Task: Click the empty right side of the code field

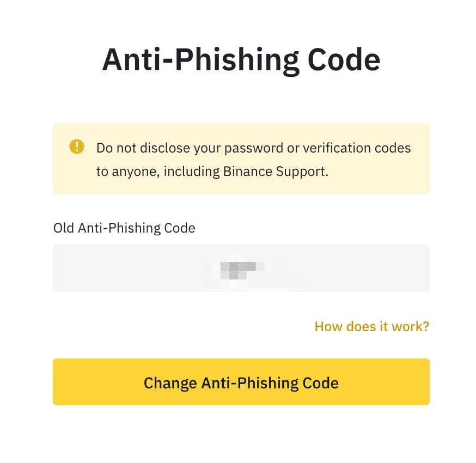Action: pyautogui.click(x=370, y=268)
